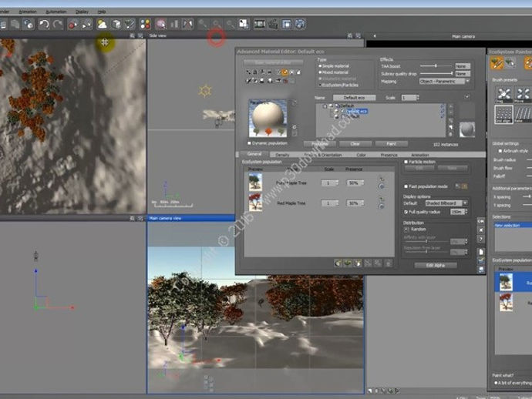
Task: Enable Airbrush style in Global settings
Action: [500, 151]
